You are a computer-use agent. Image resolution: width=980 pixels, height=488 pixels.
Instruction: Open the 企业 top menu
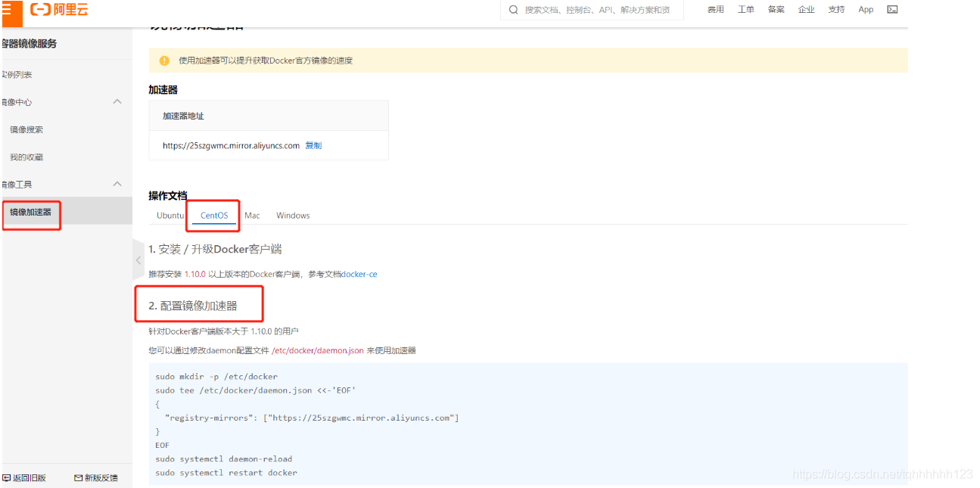[807, 10]
